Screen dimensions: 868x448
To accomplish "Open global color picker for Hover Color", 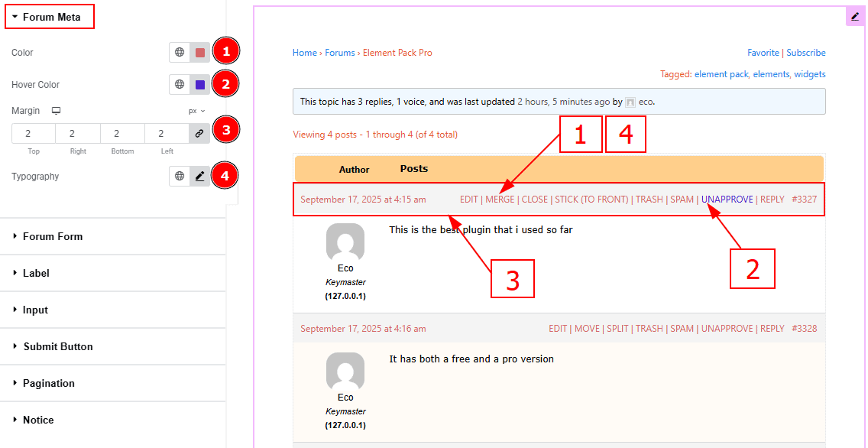I will 180,85.
